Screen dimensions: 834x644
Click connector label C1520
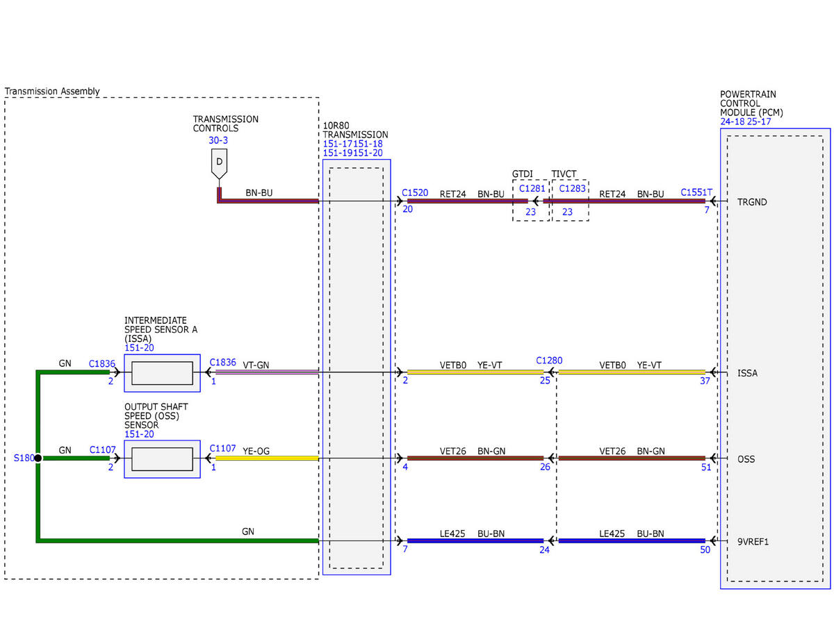(x=415, y=193)
